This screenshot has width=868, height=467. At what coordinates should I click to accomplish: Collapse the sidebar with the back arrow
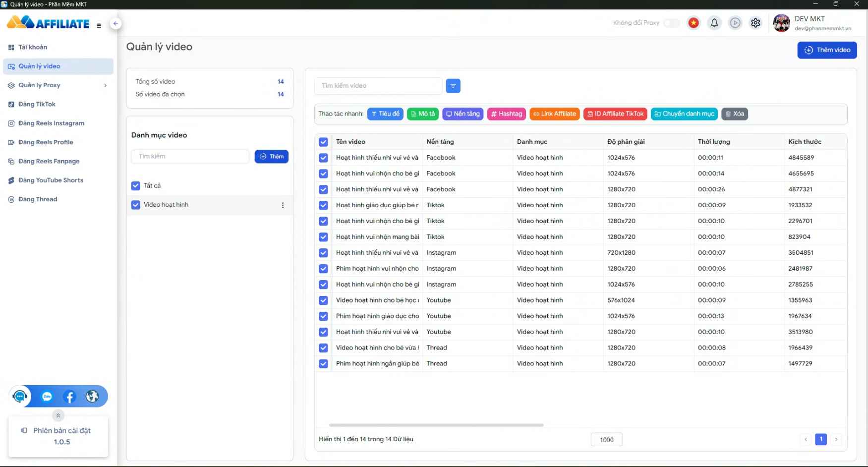(x=116, y=23)
